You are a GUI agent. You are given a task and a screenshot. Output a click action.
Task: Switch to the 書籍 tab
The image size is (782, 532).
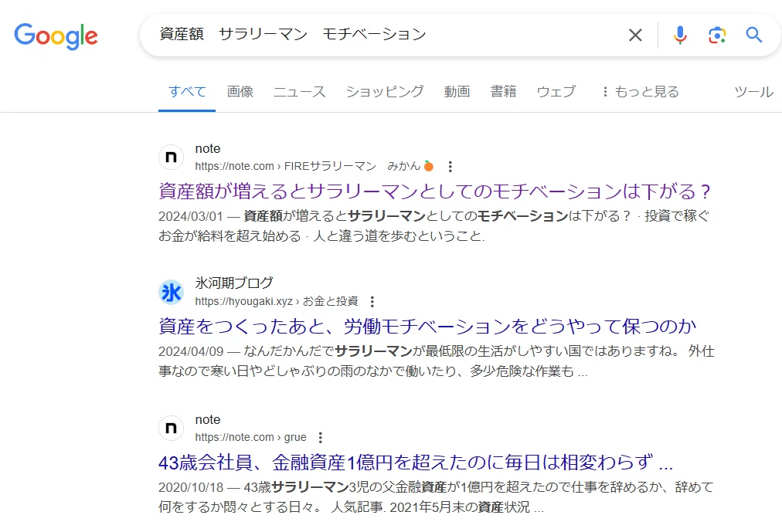(x=503, y=92)
